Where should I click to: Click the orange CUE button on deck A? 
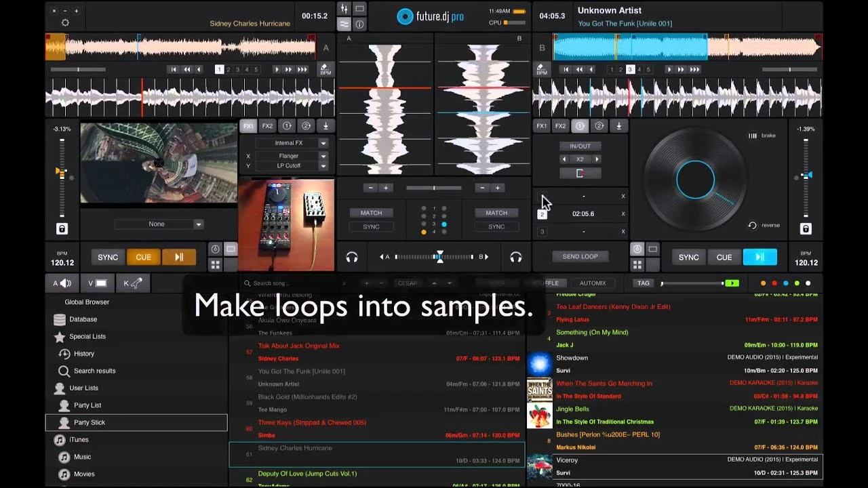pyautogui.click(x=144, y=258)
